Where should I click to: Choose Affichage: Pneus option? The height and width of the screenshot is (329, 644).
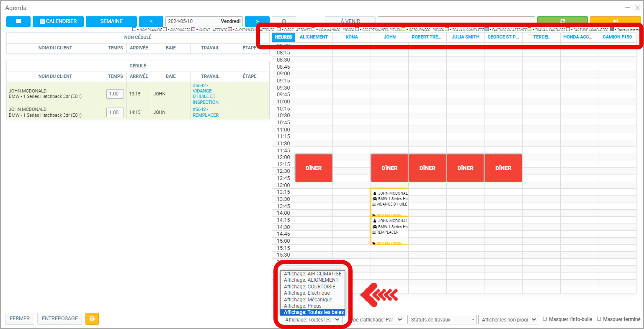303,306
